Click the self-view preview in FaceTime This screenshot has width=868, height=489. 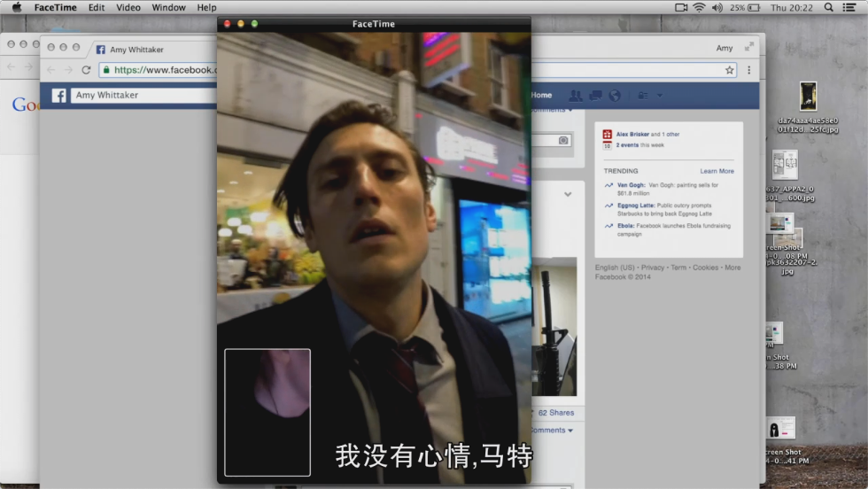click(x=267, y=412)
